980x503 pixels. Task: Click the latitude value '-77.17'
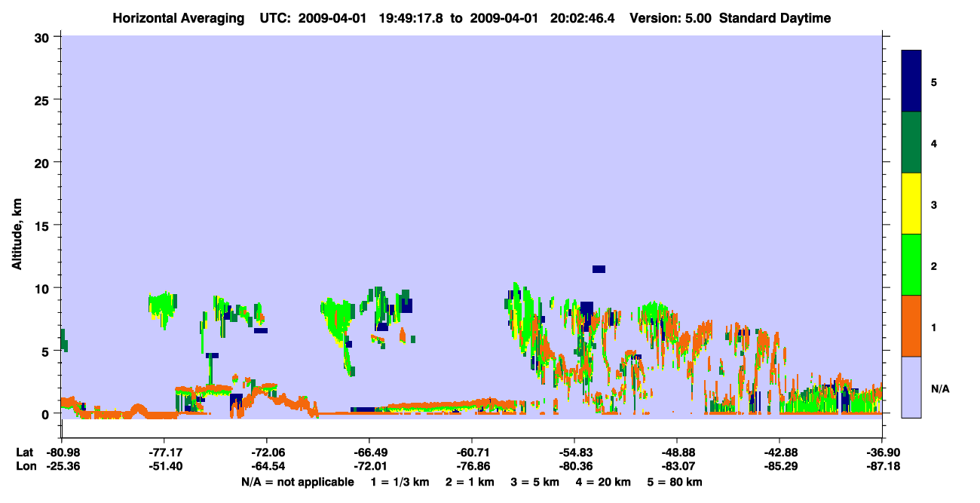click(164, 452)
